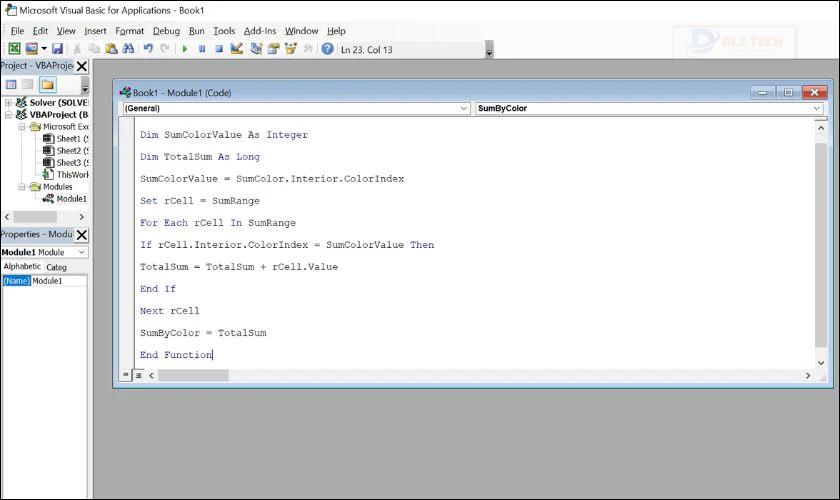Open the Edit menu
840x500 pixels.
(x=40, y=31)
